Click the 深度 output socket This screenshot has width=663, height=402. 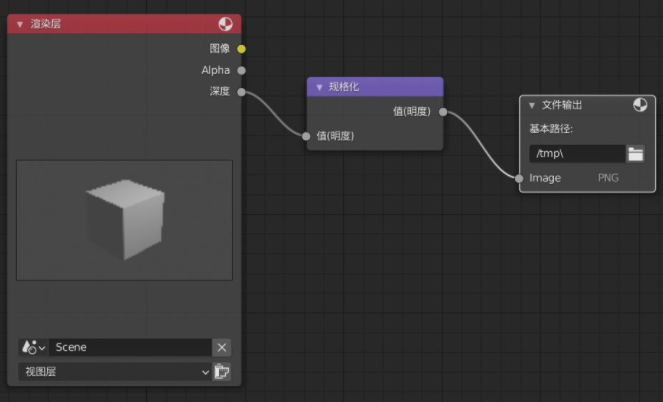point(242,92)
